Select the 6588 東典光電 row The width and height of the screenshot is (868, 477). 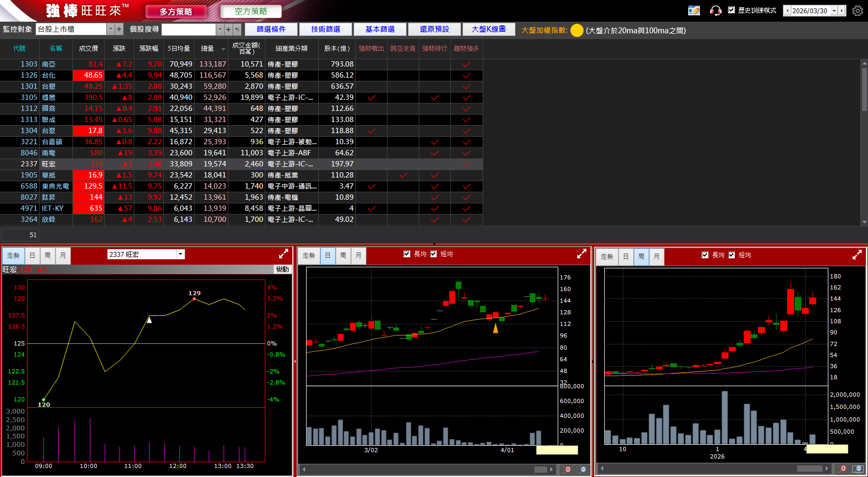point(241,186)
